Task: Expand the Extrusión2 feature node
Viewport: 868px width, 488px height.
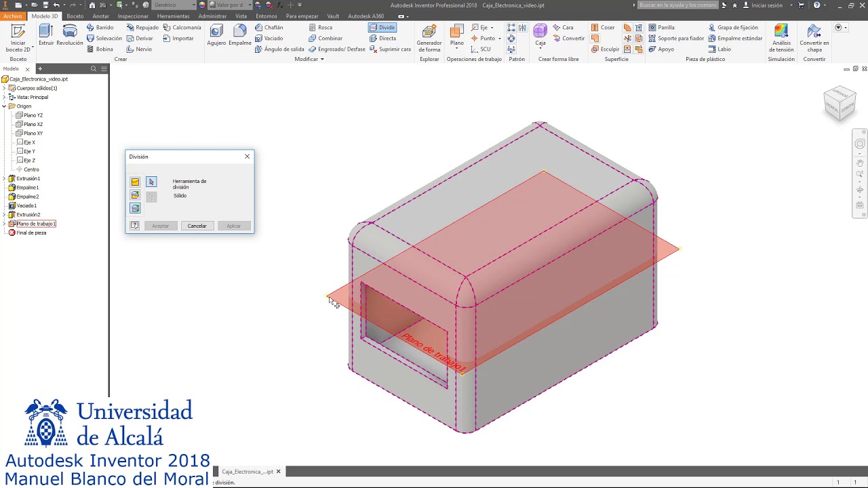Action: [x=4, y=215]
